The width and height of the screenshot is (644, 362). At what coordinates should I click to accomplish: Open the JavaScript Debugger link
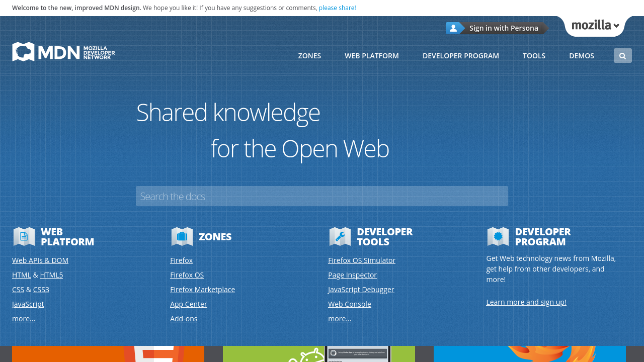pyautogui.click(x=361, y=290)
